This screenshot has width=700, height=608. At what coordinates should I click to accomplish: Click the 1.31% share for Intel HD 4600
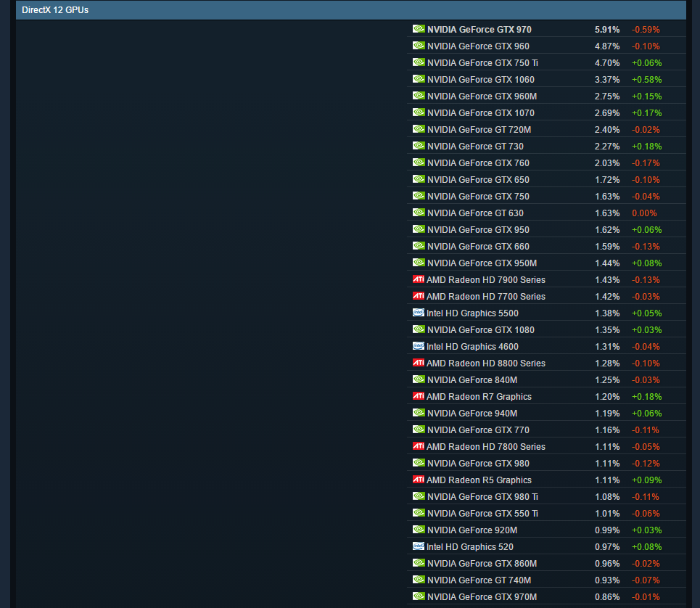click(607, 347)
